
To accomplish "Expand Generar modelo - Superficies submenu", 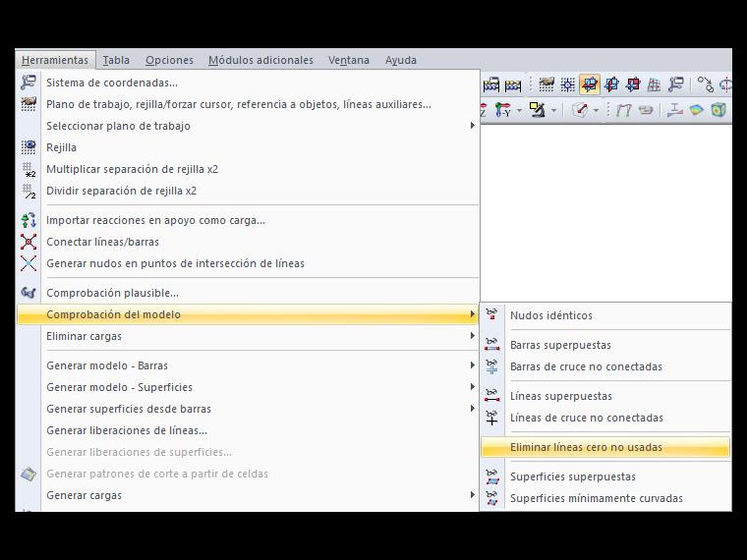I will click(248, 387).
